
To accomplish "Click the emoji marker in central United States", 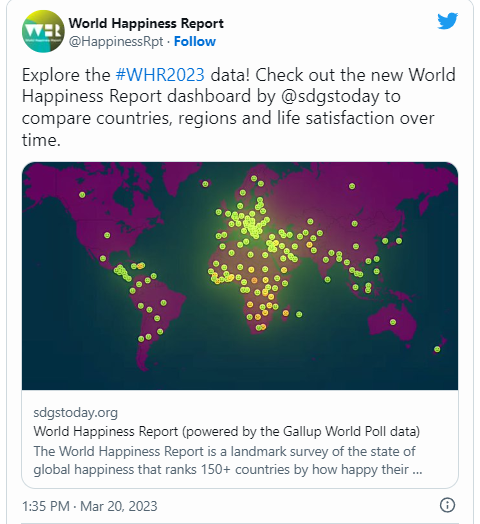I will point(107,235).
